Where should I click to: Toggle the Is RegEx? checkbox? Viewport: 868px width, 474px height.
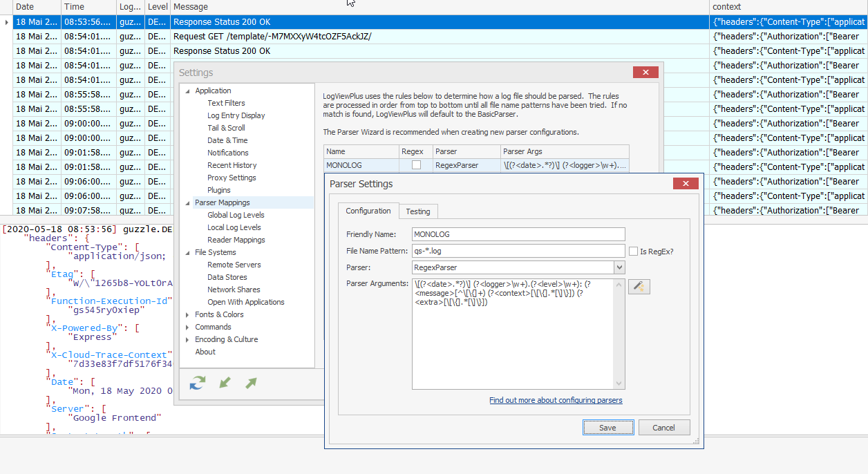(633, 251)
